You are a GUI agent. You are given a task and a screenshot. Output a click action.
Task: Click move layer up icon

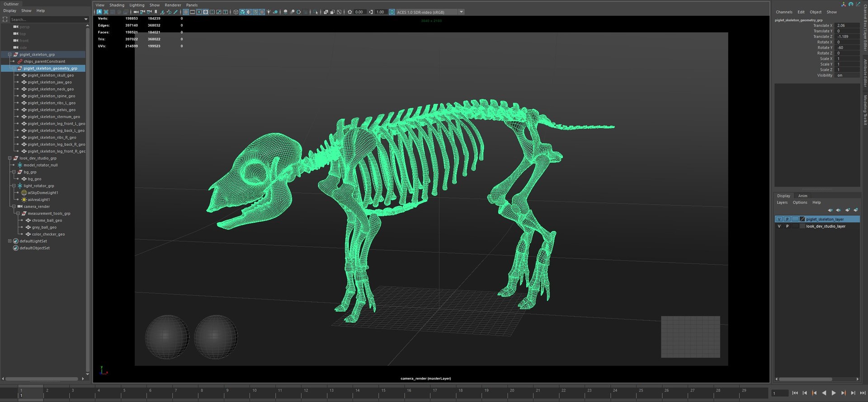coord(830,210)
